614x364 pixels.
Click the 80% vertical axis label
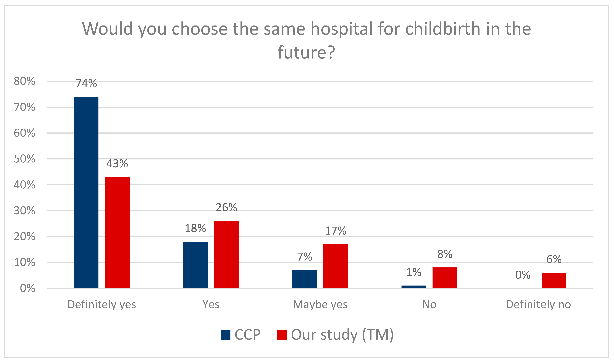(24, 81)
